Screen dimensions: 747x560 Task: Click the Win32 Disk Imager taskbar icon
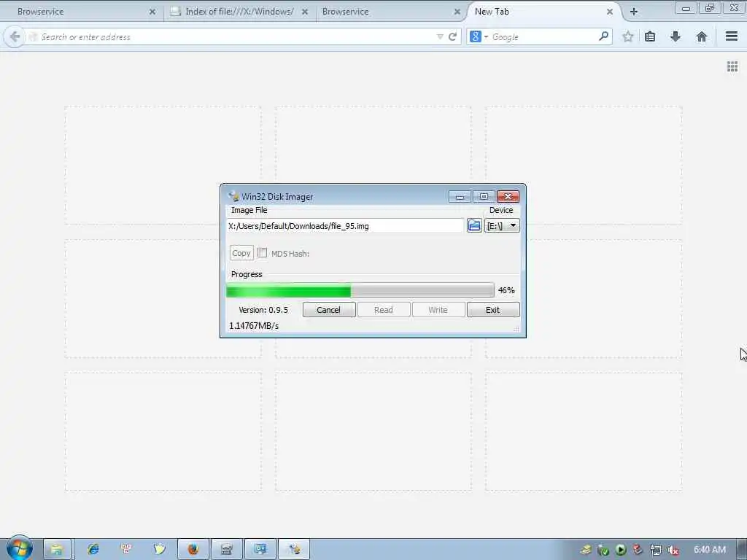(294, 549)
